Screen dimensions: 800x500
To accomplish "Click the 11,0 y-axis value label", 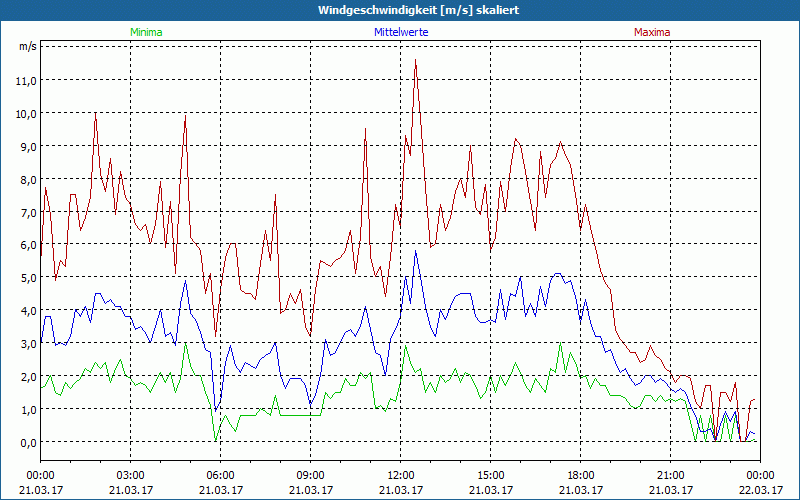I will coord(25,80).
